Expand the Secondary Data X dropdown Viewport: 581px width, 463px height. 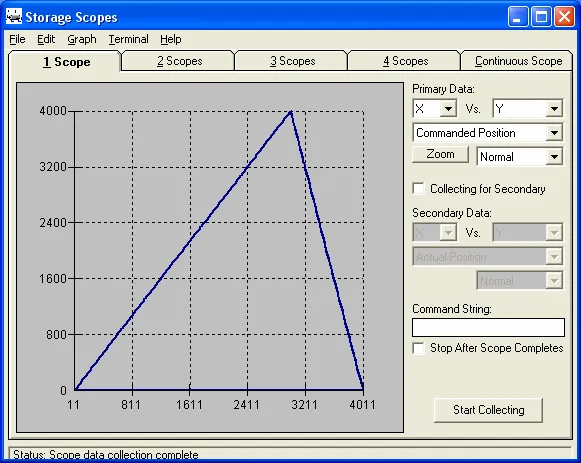(448, 233)
